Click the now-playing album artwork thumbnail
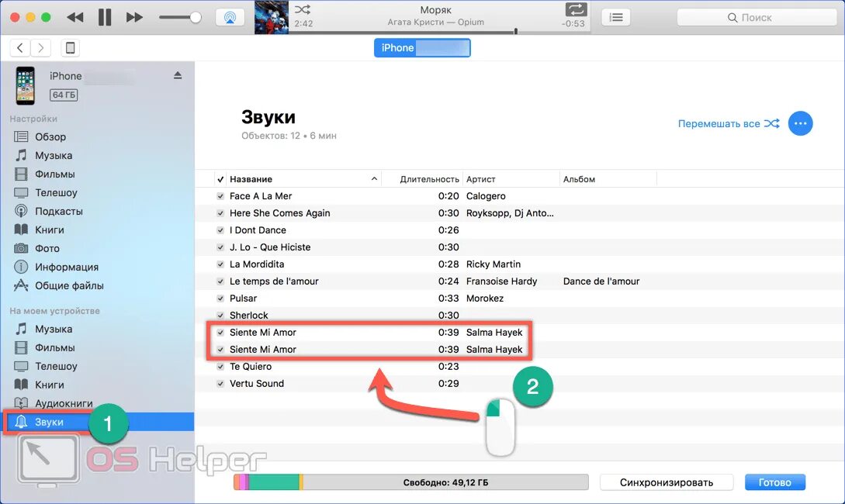This screenshot has width=845, height=504. pos(271,17)
